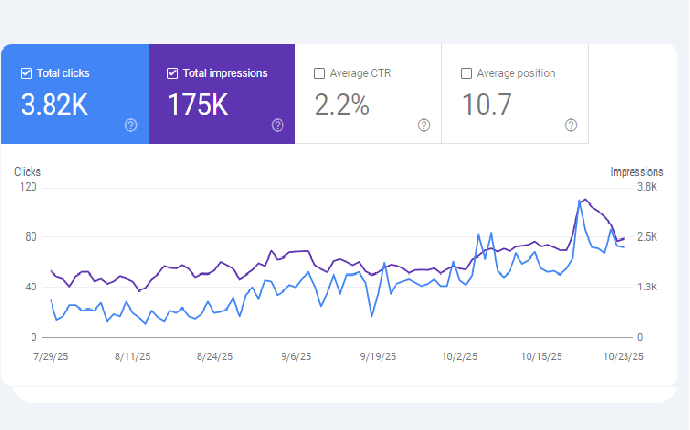The image size is (690, 430).
Task: Click the 2.2% average CTR value
Action: pos(343,103)
